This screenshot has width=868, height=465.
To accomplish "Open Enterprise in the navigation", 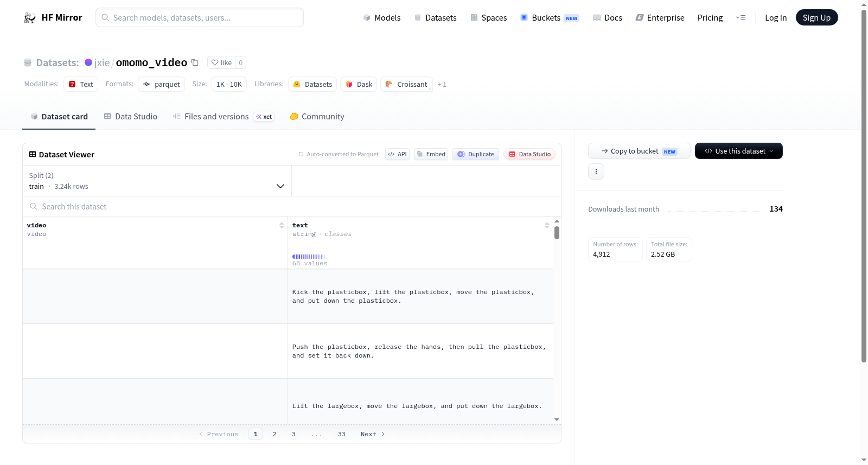I will (x=660, y=17).
